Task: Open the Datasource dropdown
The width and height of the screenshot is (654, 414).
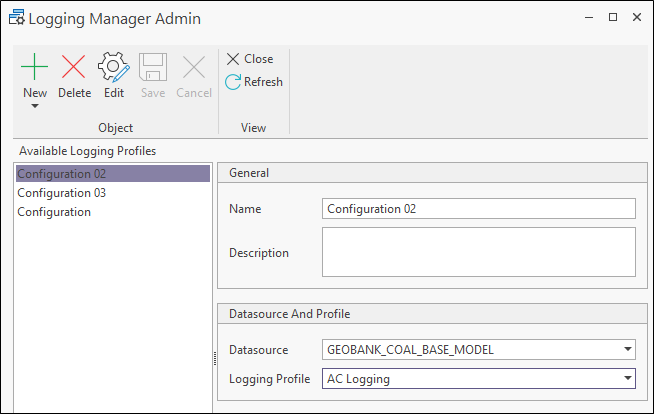Action: point(627,350)
